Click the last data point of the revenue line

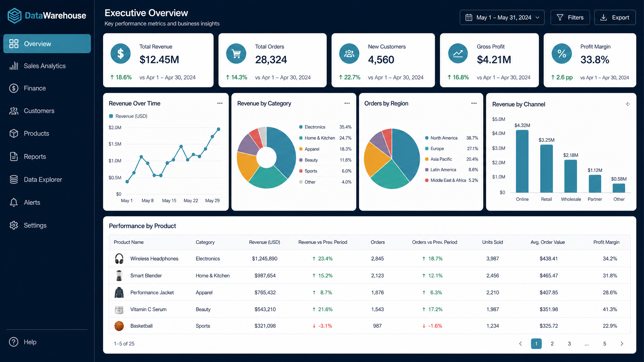click(219, 129)
